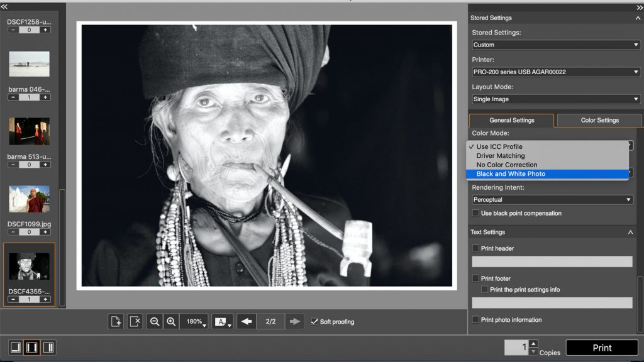The image size is (644, 362).
Task: Click the add page icon
Action: (x=116, y=321)
